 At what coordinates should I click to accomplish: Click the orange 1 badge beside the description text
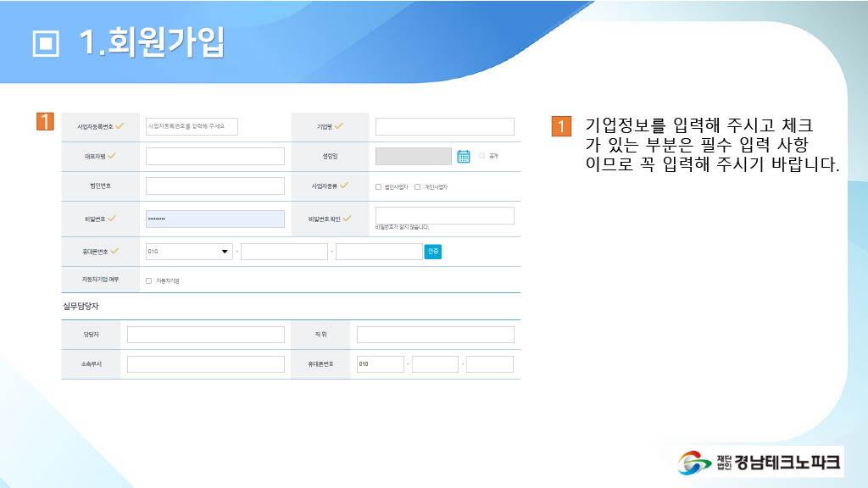pyautogui.click(x=561, y=127)
